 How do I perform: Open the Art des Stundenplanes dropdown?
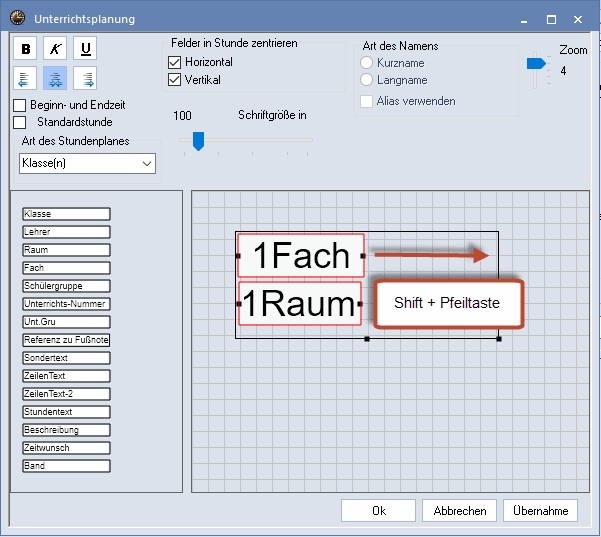pyautogui.click(x=88, y=163)
